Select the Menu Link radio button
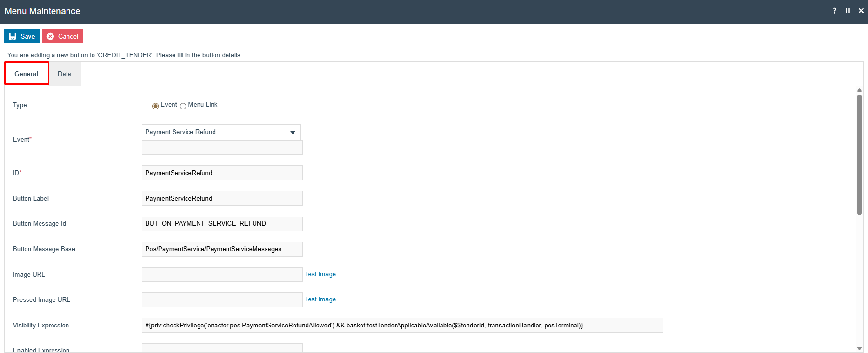The height and width of the screenshot is (353, 868). pyautogui.click(x=183, y=106)
